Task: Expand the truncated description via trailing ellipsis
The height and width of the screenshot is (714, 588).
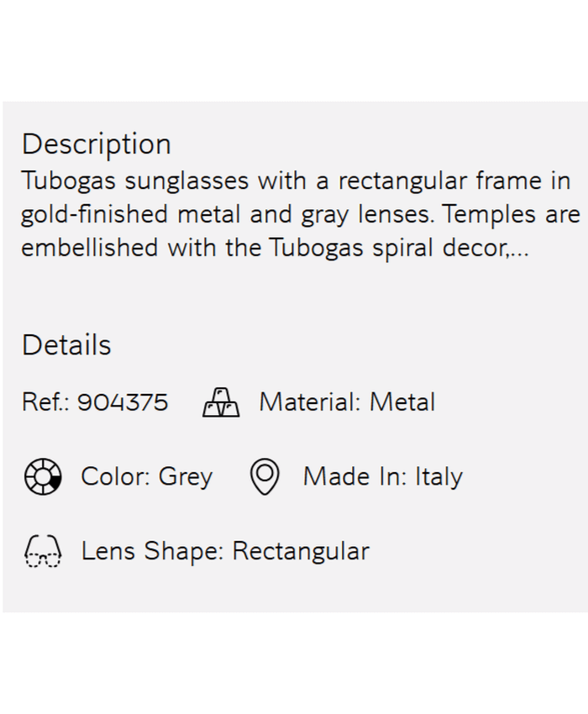Action: point(520,249)
